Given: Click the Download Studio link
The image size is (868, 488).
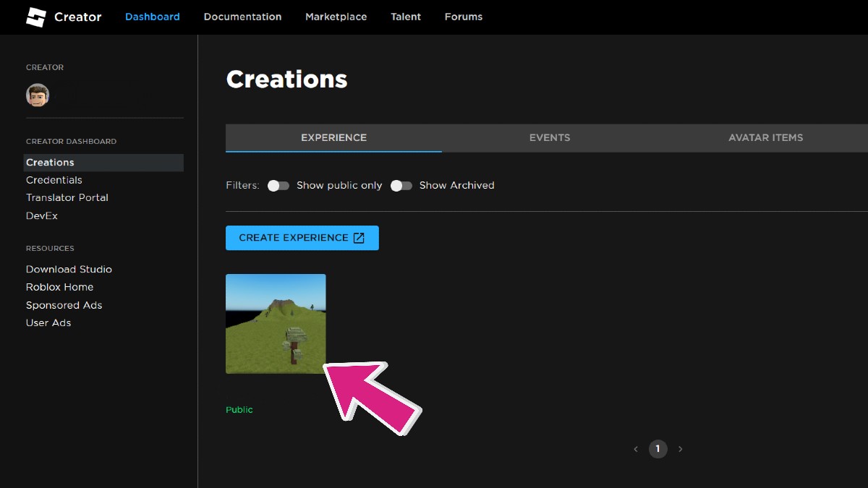Looking at the screenshot, I should [69, 269].
